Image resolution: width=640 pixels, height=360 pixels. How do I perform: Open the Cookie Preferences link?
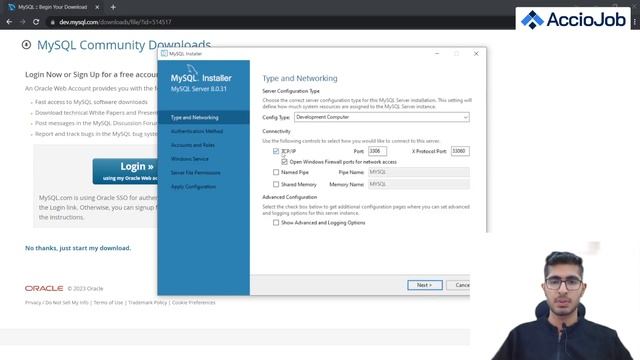coord(193,302)
